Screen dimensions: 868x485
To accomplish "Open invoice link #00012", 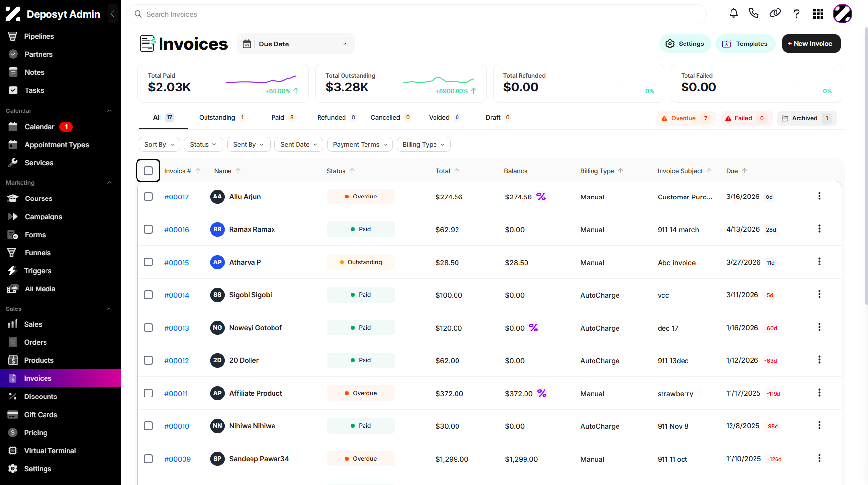I will coord(177,361).
